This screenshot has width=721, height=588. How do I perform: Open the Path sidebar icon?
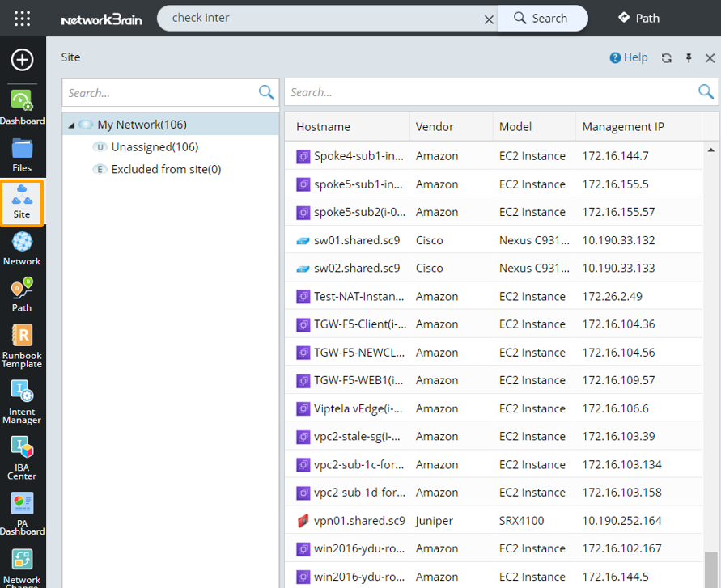click(22, 295)
